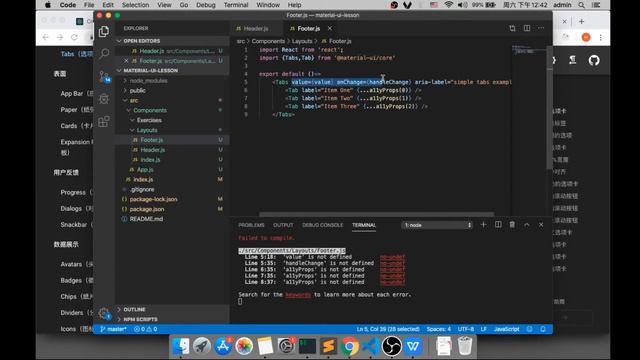Open App Store from the dock
The width and height of the screenshot is (640, 360).
(223, 346)
